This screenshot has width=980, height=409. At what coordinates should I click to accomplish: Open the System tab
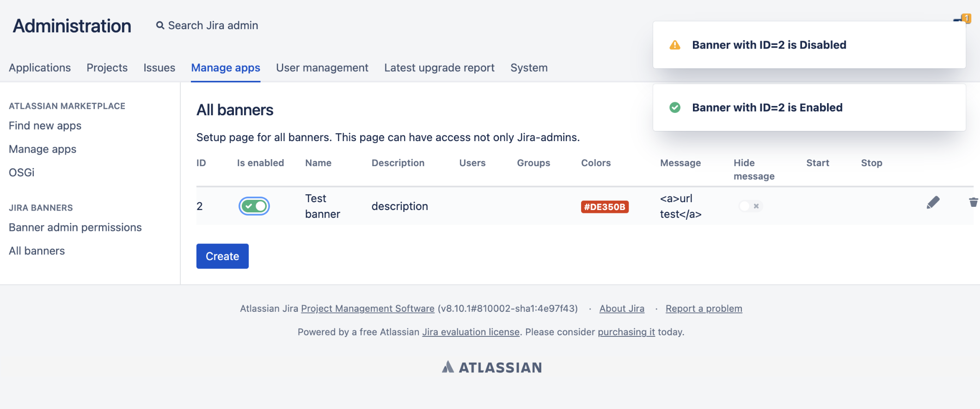tap(529, 68)
